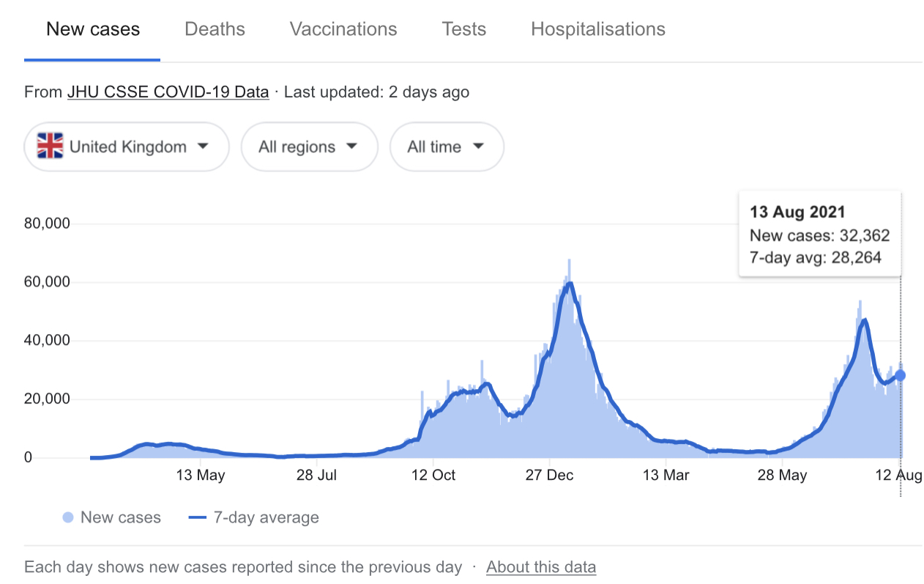The width and height of the screenshot is (924, 584).
Task: Click the All time dropdown arrow
Action: pos(478,147)
